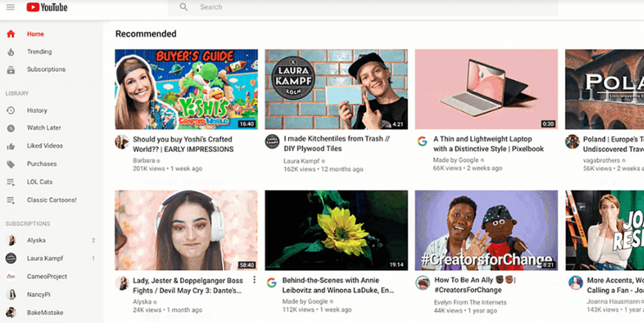Click the Watch Later clock icon
Screen dimensions: 644x323
[x=11, y=128]
